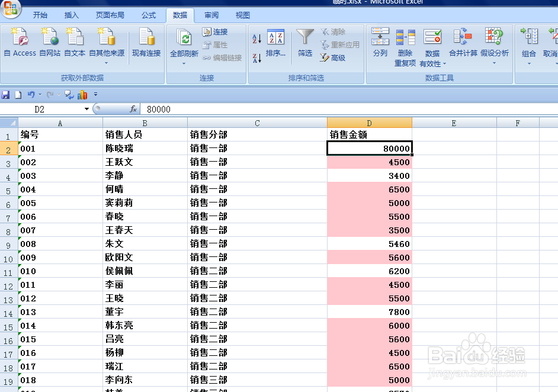Select the column D header
This screenshot has width=558, height=392.
tap(369, 122)
